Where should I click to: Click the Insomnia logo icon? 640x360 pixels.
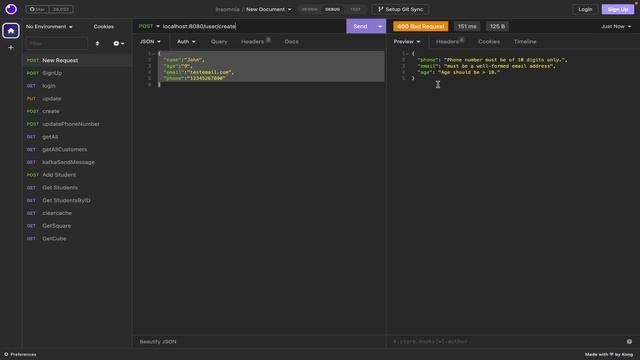(11, 9)
